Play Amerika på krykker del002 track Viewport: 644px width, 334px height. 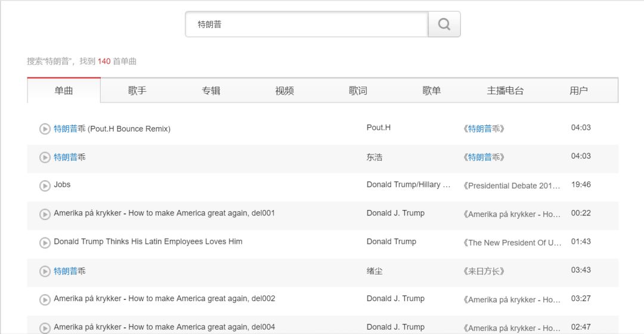(x=45, y=300)
